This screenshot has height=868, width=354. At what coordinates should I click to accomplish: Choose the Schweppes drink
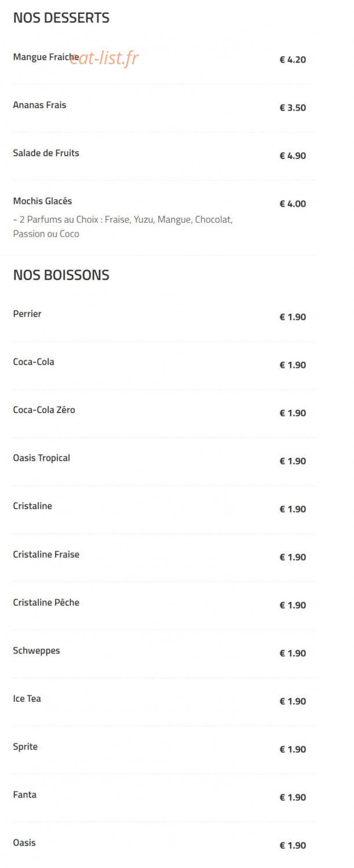(36, 650)
